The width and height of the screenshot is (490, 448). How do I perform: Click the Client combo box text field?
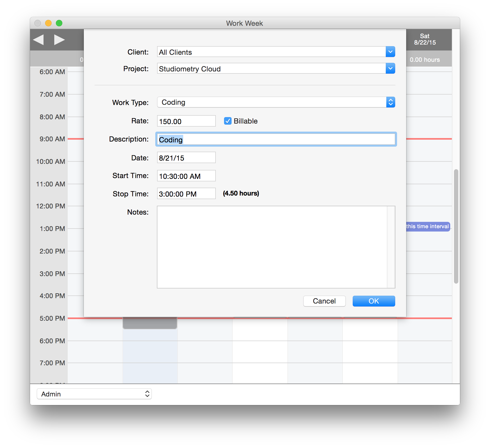click(x=271, y=52)
